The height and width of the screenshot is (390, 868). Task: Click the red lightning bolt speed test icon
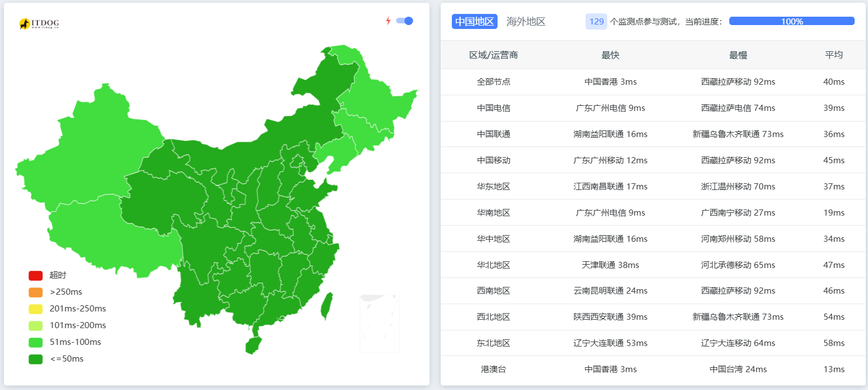tap(389, 20)
